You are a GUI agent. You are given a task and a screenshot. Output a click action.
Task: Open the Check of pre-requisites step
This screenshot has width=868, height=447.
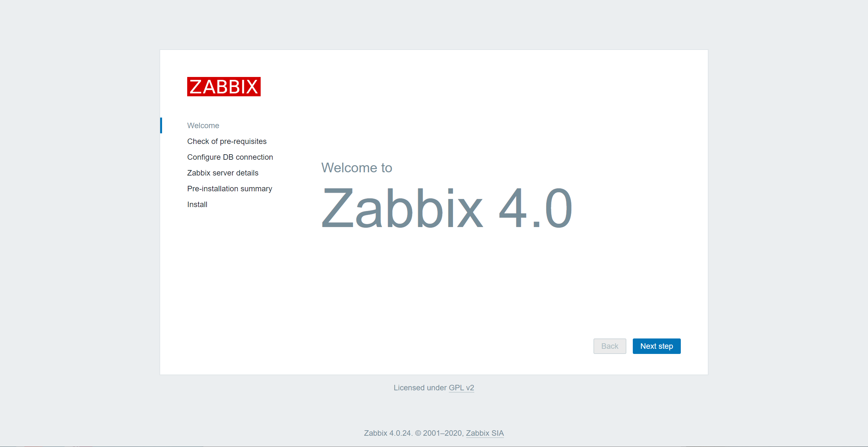tap(227, 141)
